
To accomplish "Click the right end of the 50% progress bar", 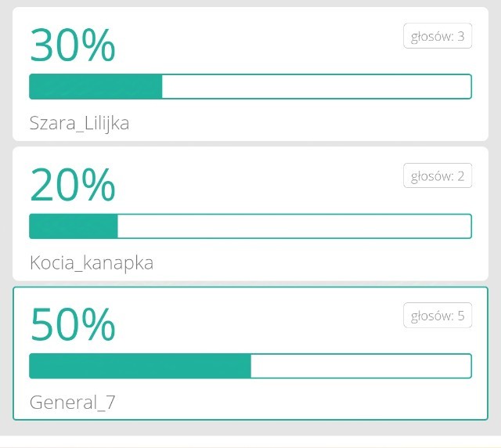I will 465,366.
